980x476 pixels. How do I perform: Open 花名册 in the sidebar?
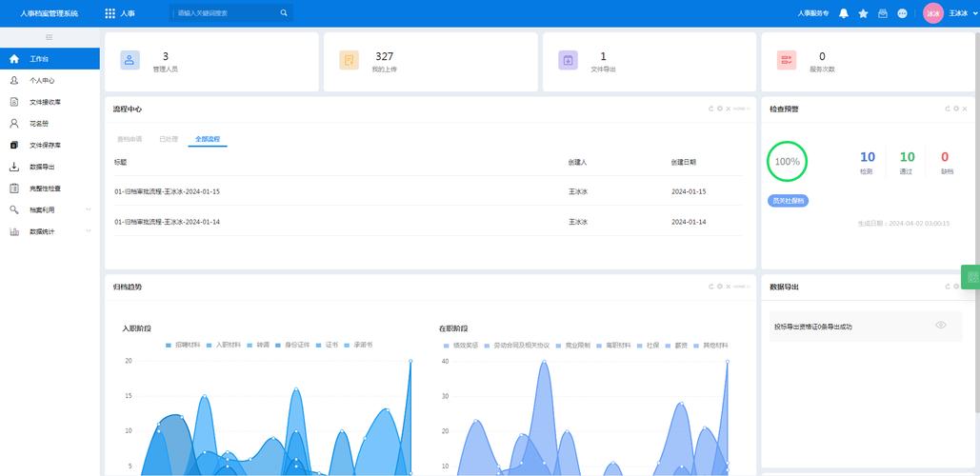click(39, 123)
